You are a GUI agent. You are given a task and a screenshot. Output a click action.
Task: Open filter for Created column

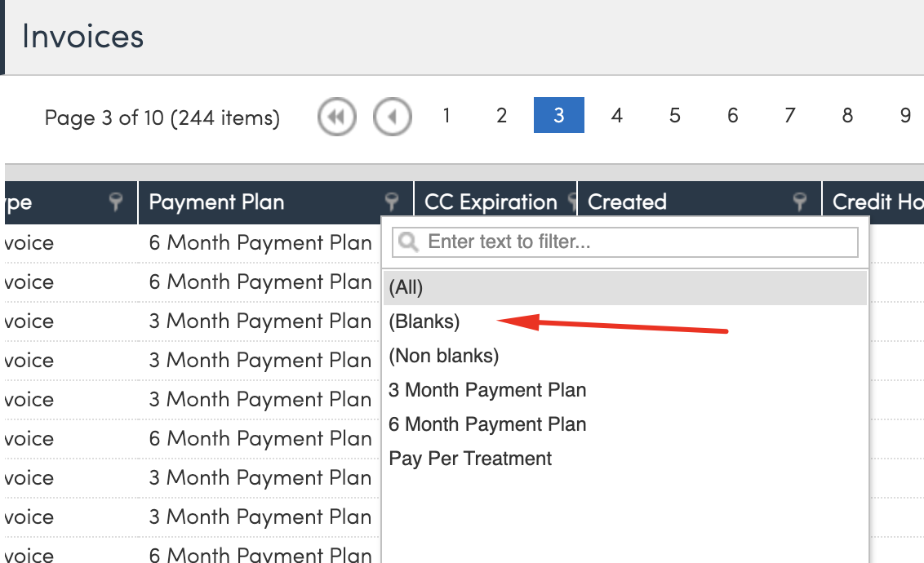(801, 202)
